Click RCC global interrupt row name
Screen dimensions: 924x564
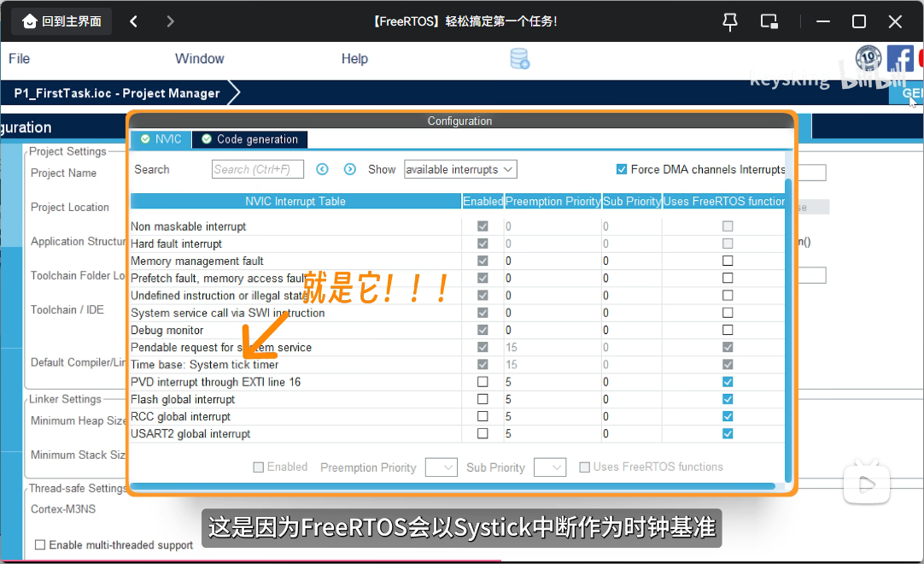pyautogui.click(x=180, y=416)
